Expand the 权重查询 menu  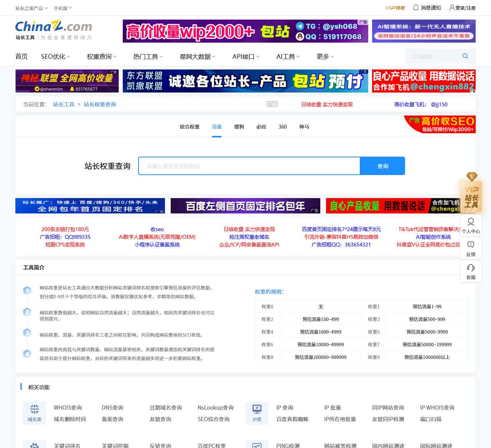101,56
